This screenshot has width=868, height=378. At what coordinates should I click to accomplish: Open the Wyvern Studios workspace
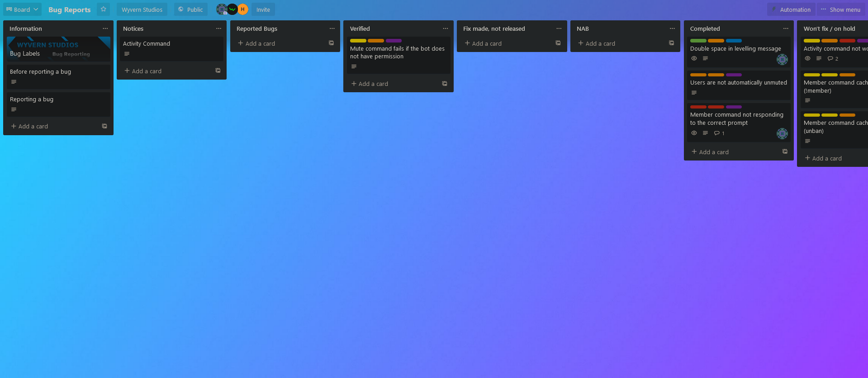coord(142,9)
